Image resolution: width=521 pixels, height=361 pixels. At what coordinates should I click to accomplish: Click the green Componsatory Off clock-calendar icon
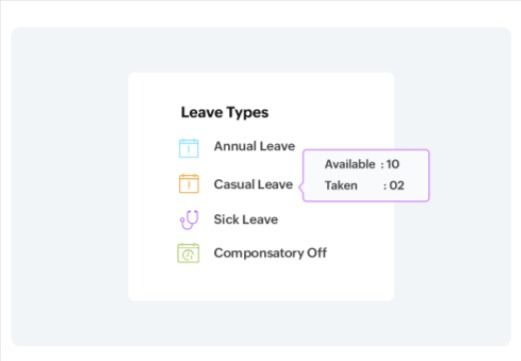click(188, 253)
